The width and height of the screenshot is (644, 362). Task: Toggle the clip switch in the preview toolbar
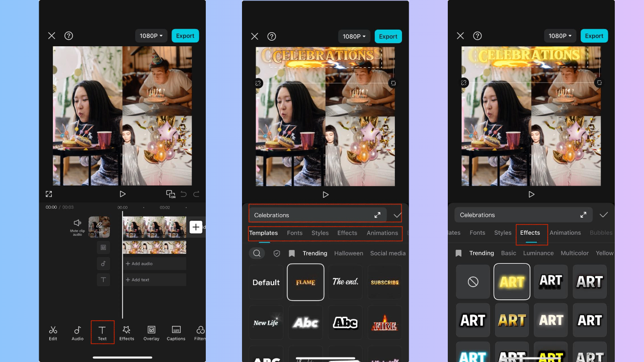[x=171, y=194]
